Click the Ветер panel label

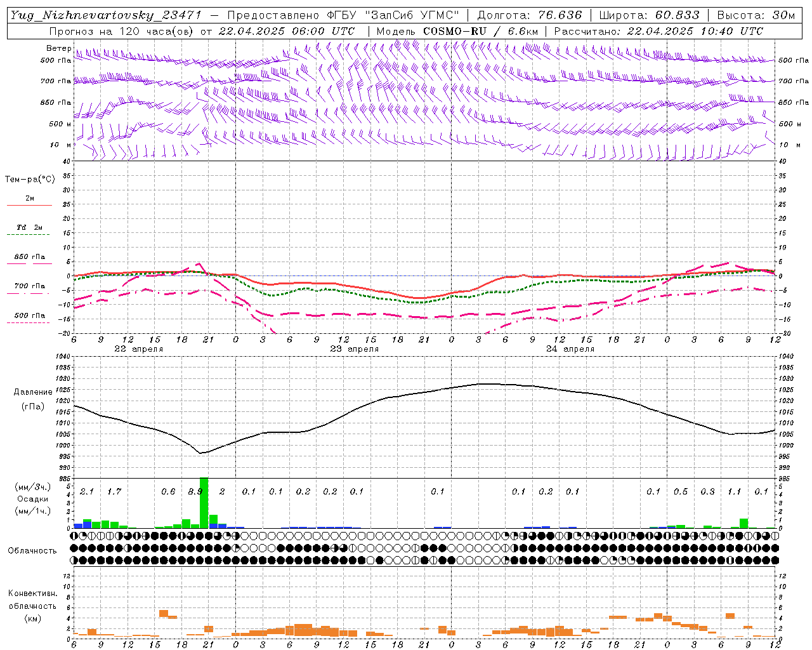pos(58,48)
